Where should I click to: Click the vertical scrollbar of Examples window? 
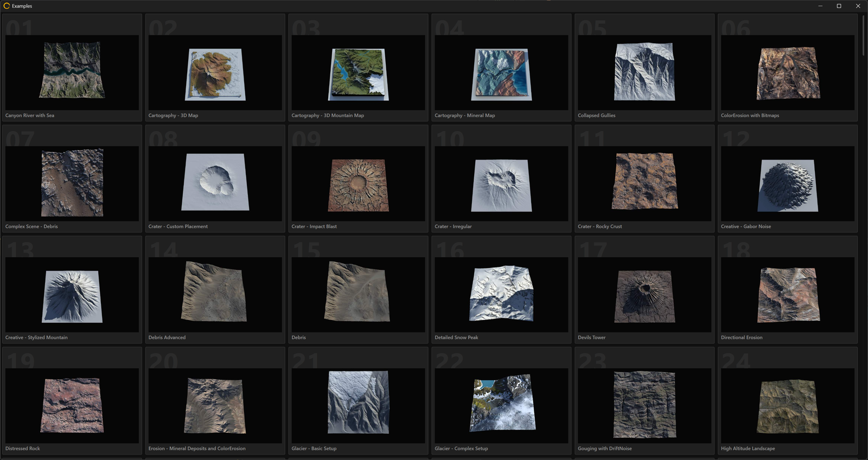863,35
